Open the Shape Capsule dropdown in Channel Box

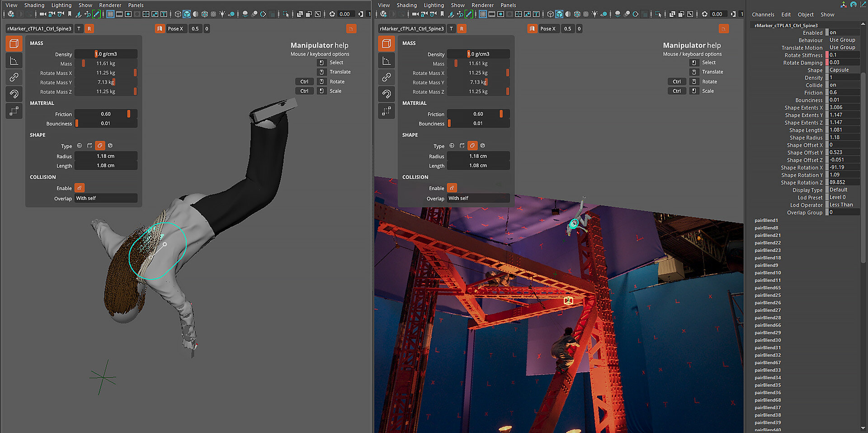[x=844, y=70]
